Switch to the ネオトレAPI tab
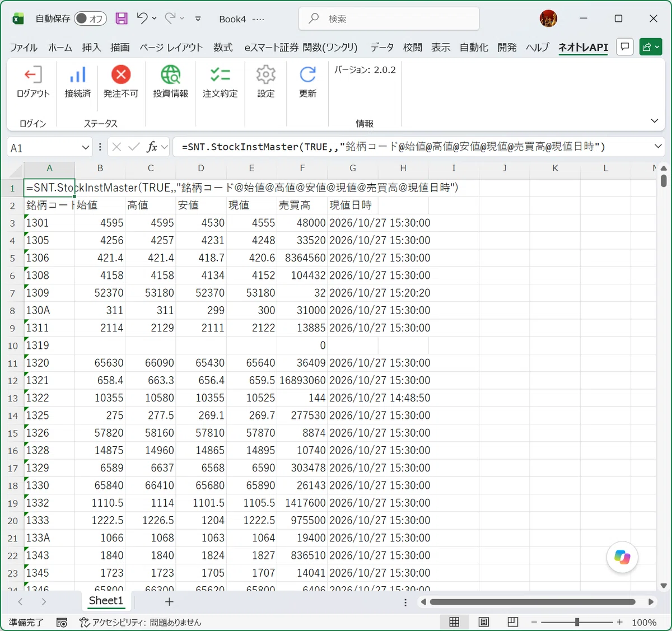The image size is (672, 631). [x=583, y=48]
